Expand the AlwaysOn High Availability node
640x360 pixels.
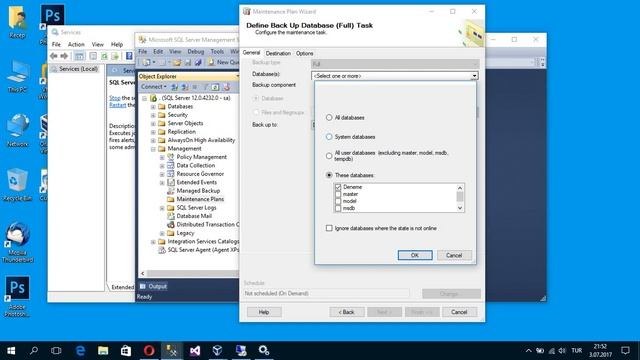point(153,140)
